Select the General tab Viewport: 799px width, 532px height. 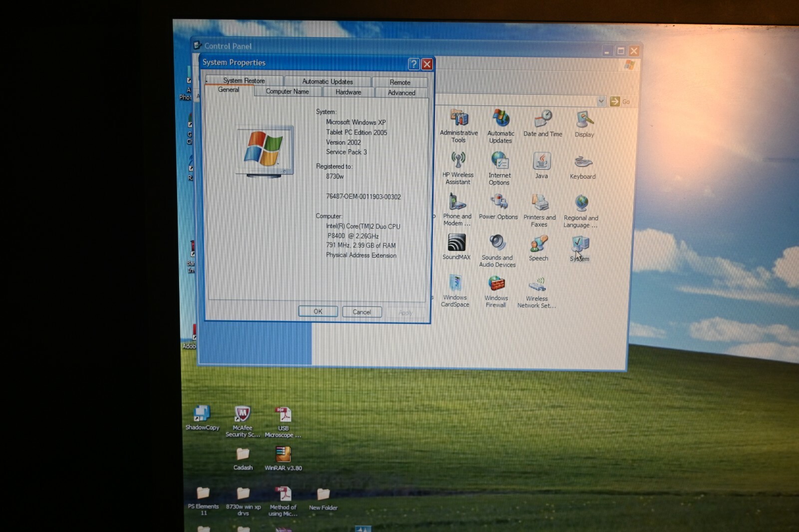click(229, 90)
